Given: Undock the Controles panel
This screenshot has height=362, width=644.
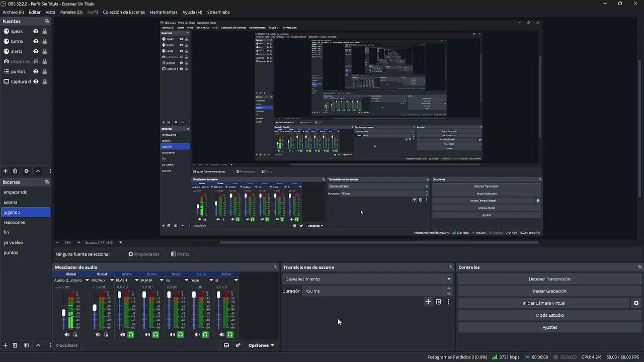Looking at the screenshot, I should point(639,267).
